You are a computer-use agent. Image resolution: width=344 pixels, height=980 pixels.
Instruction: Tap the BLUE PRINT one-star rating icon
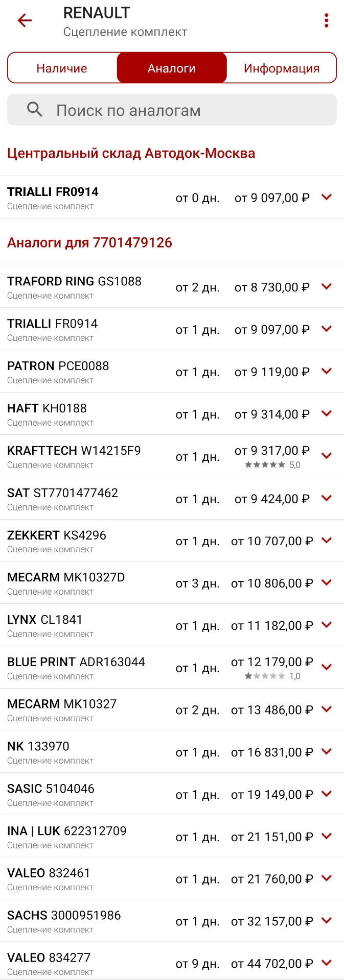[265, 676]
